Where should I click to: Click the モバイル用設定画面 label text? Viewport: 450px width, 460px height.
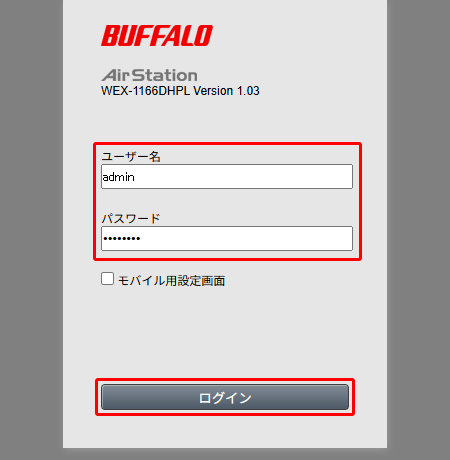(x=171, y=281)
